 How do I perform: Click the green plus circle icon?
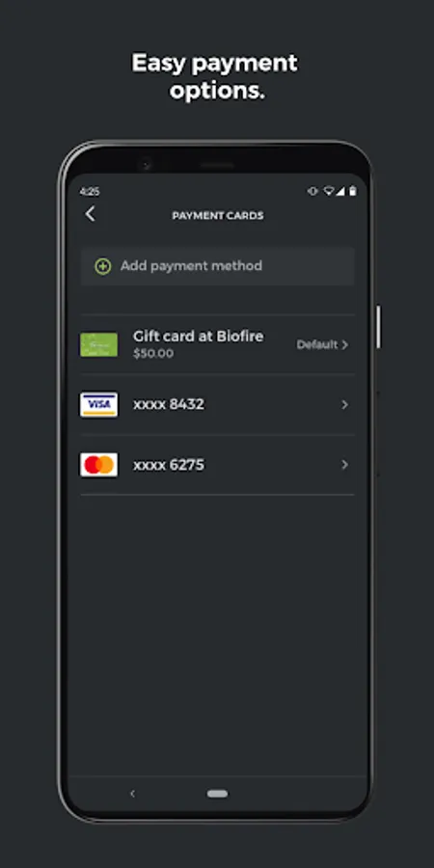[102, 266]
